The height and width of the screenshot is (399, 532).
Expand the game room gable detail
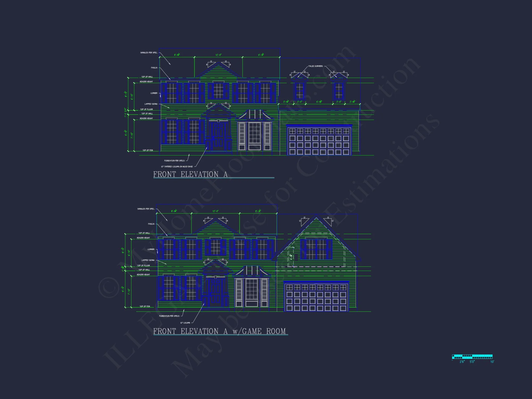(x=317, y=239)
